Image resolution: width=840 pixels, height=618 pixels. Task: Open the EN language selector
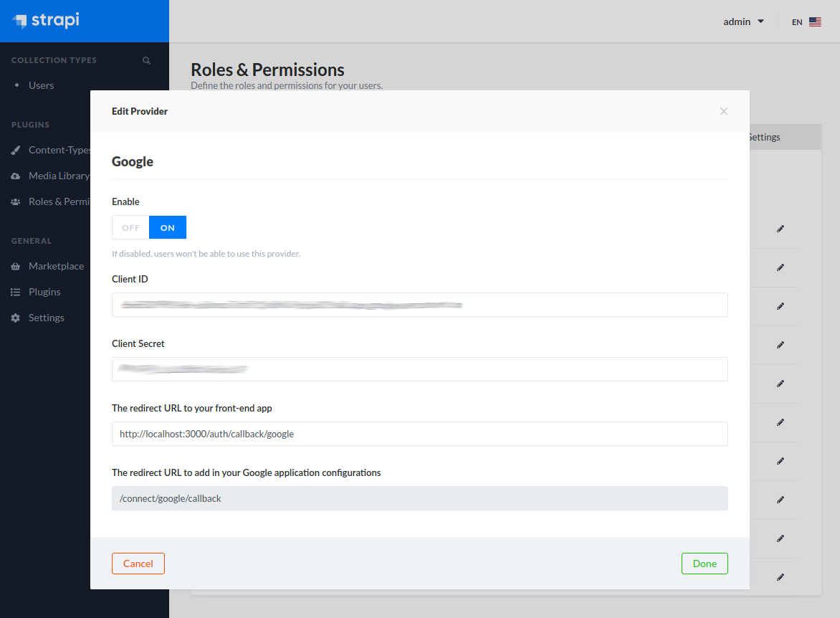pos(806,22)
